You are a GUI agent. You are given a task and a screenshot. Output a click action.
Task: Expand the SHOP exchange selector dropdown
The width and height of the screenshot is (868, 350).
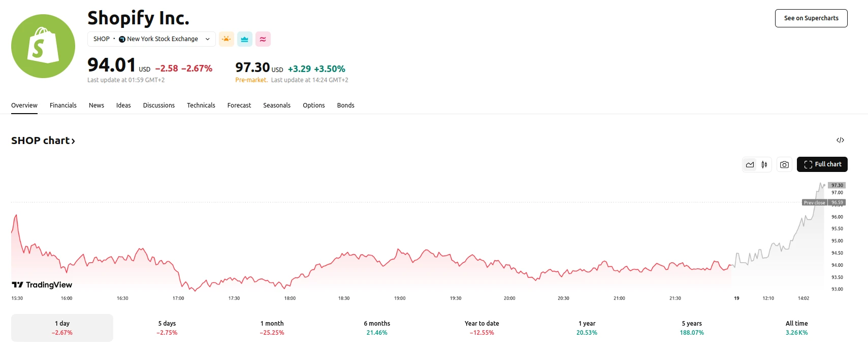pyautogui.click(x=151, y=39)
